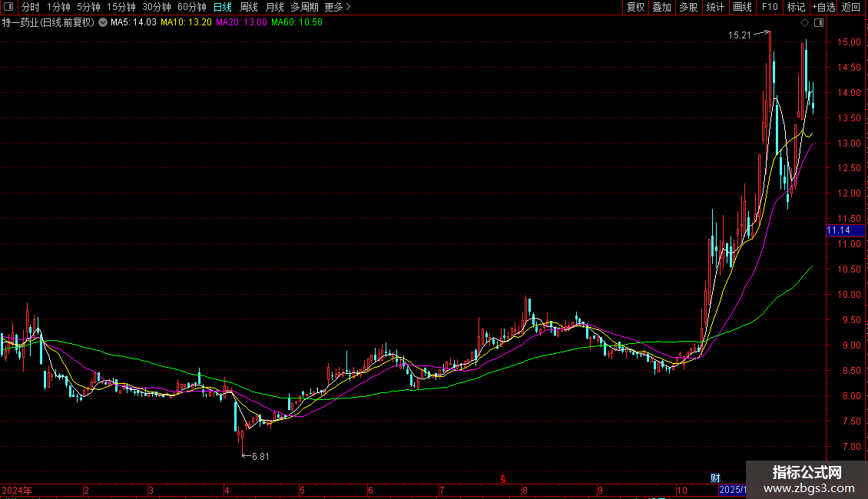Click the 叠加 overlay button
The image size is (868, 499).
(x=662, y=7)
